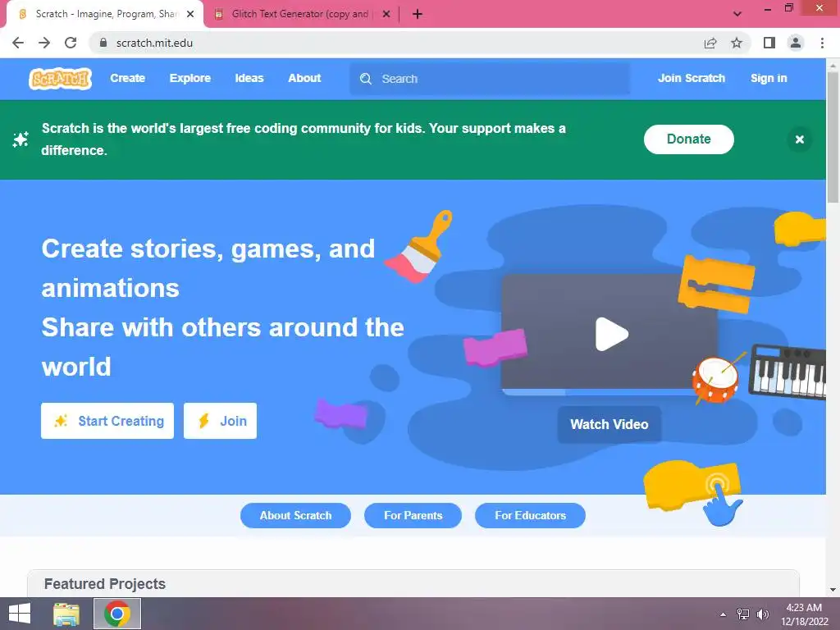
Task: Open the About Scratch page
Action: tap(295, 515)
